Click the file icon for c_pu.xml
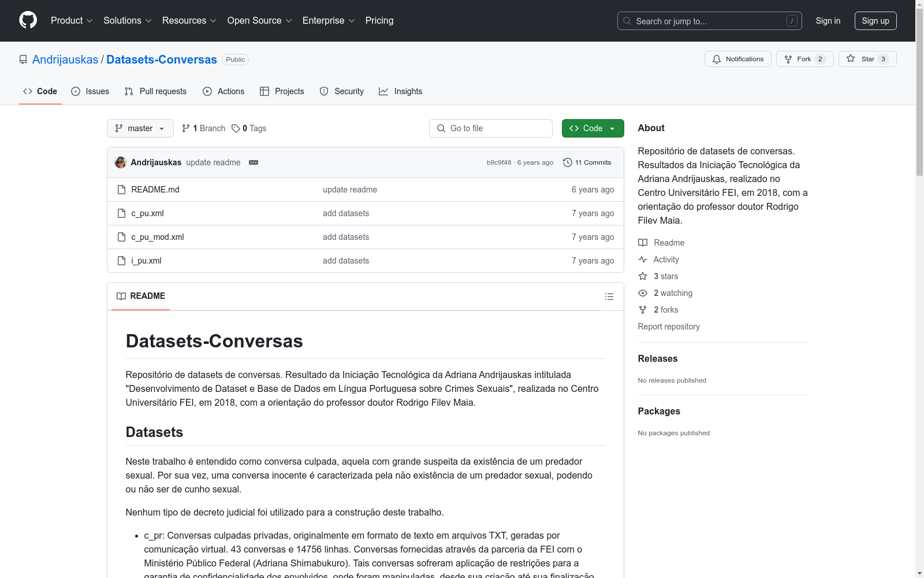 pyautogui.click(x=121, y=213)
